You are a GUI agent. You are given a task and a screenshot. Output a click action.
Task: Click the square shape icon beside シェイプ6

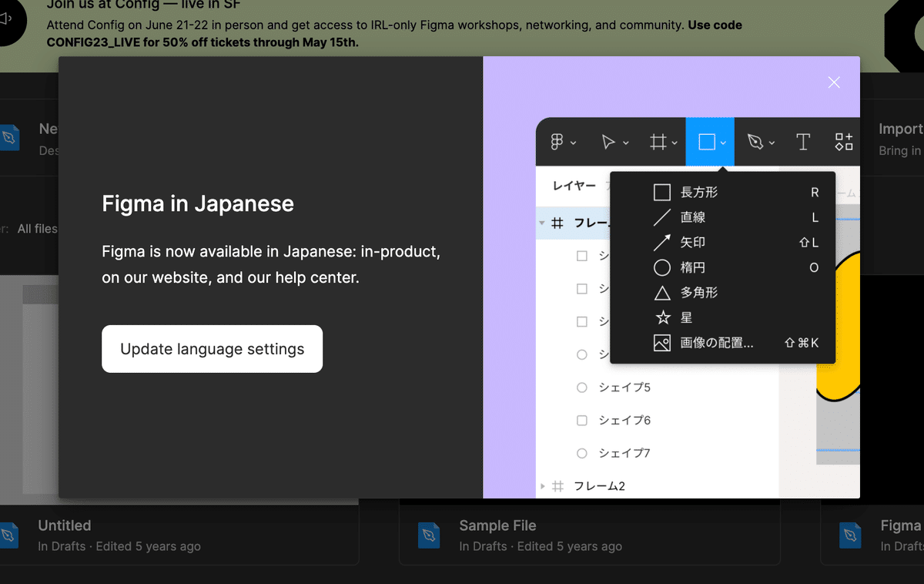pos(582,421)
